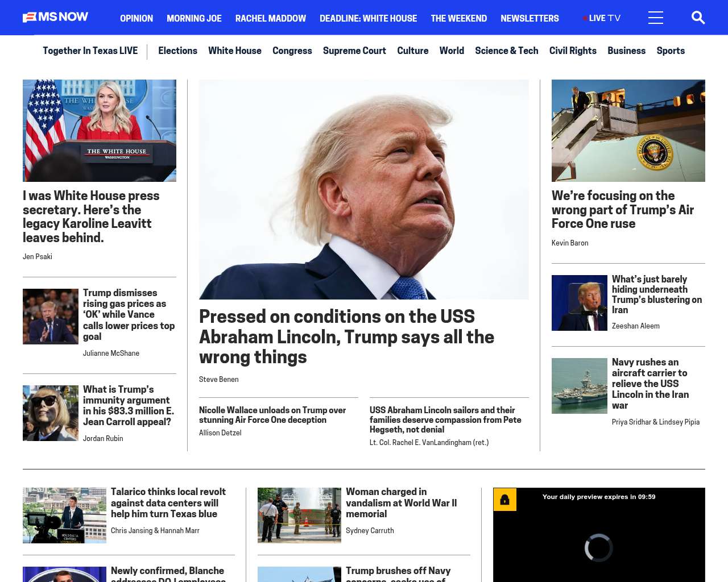
Task: Select the Business topic tab
Action: (x=626, y=51)
